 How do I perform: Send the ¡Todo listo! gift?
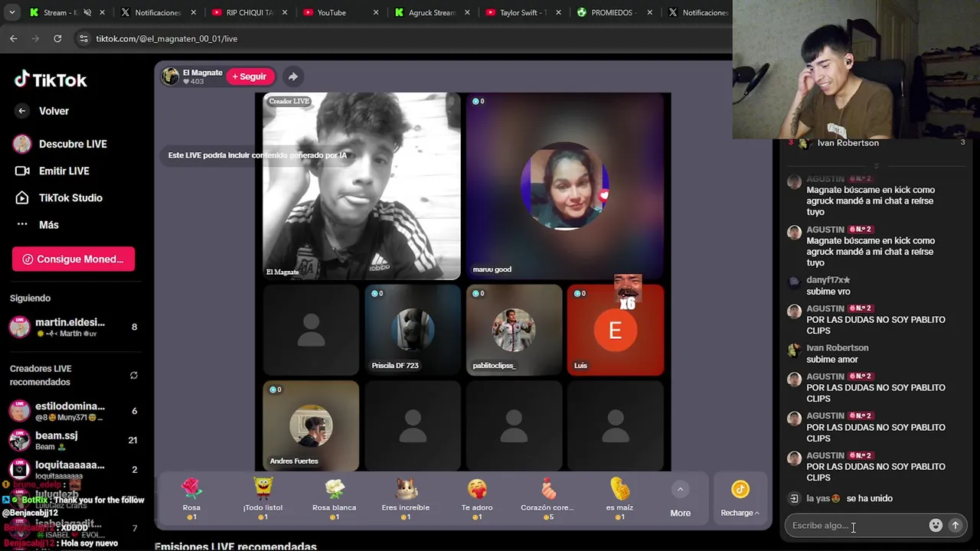tap(263, 499)
